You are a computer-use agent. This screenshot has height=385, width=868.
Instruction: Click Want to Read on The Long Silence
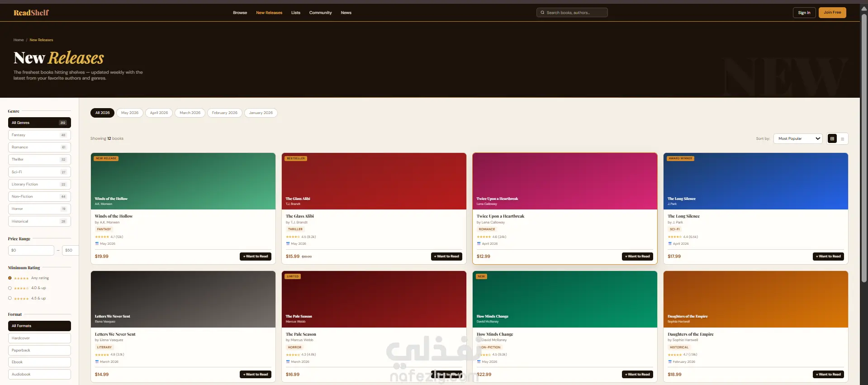pos(828,257)
